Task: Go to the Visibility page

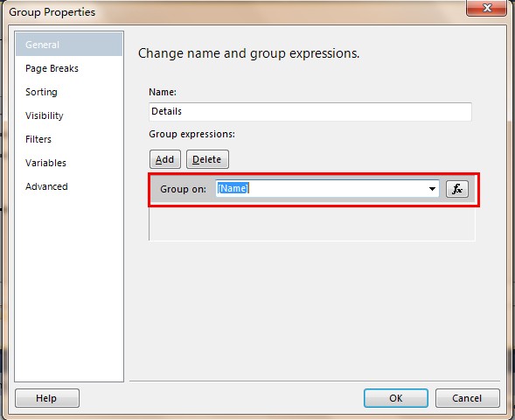Action: [x=45, y=115]
